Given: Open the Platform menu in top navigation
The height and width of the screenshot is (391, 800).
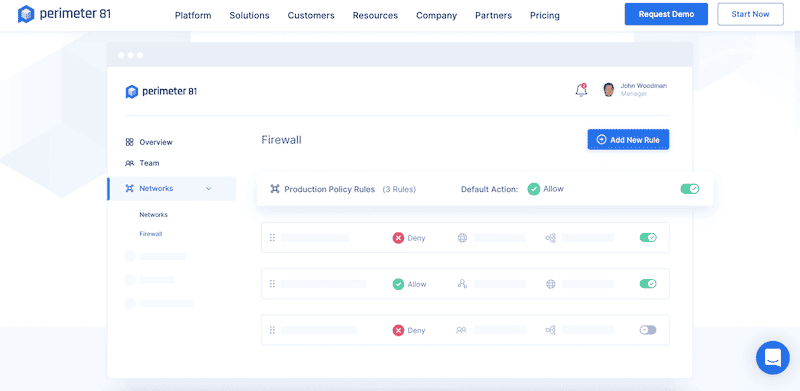Looking at the screenshot, I should click(193, 15).
